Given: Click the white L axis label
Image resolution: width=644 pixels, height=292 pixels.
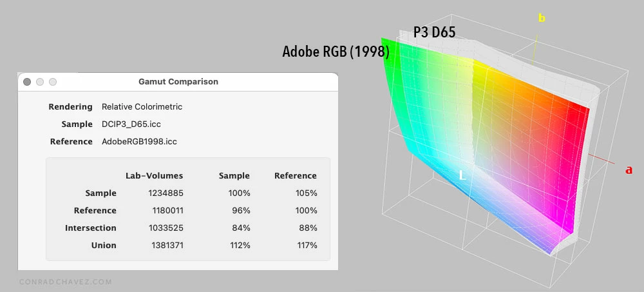Looking at the screenshot, I should tap(462, 175).
